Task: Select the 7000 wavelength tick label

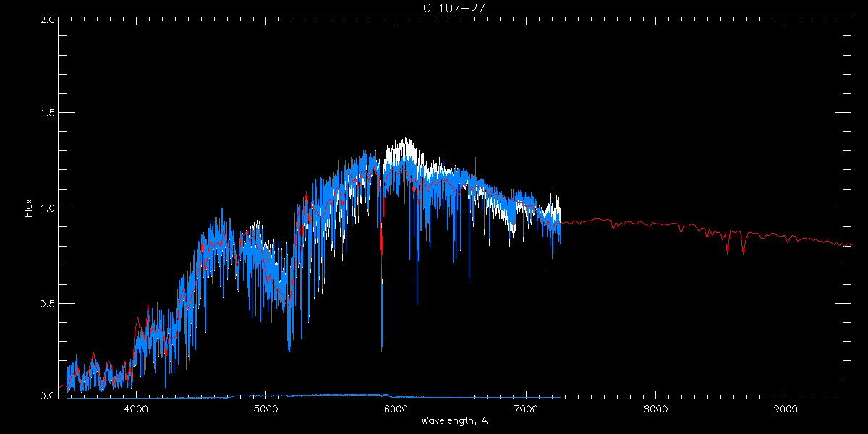Action: point(526,409)
